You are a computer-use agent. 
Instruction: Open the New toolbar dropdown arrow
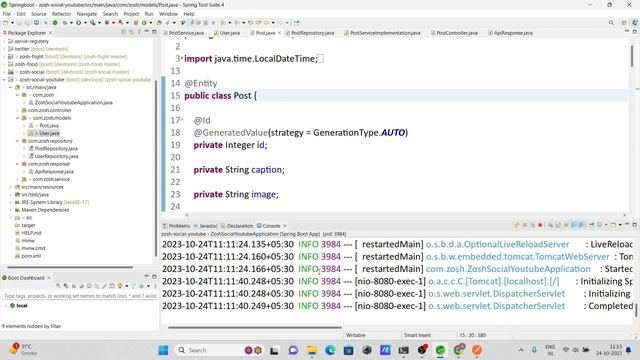point(12,23)
